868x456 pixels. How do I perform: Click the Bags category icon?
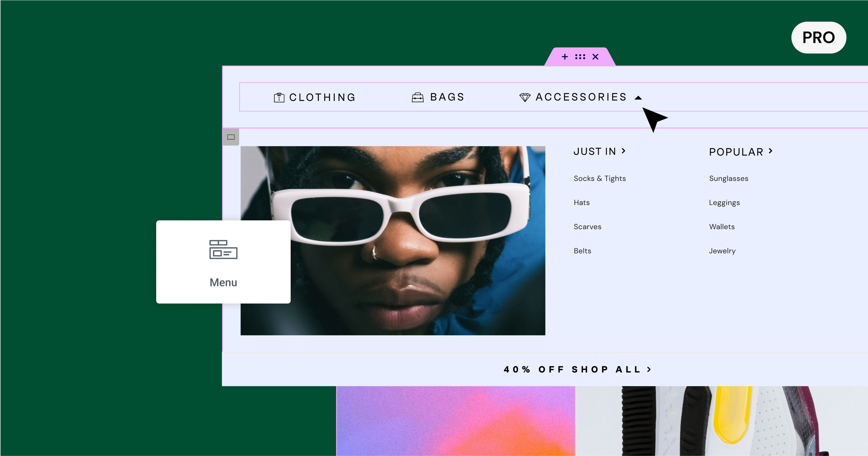pyautogui.click(x=418, y=97)
